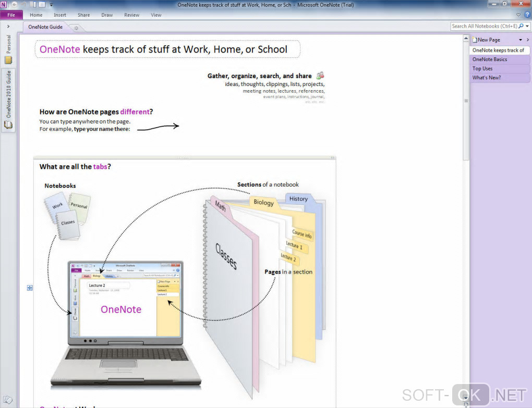Collapse the page tabs pane chevron

[528, 40]
